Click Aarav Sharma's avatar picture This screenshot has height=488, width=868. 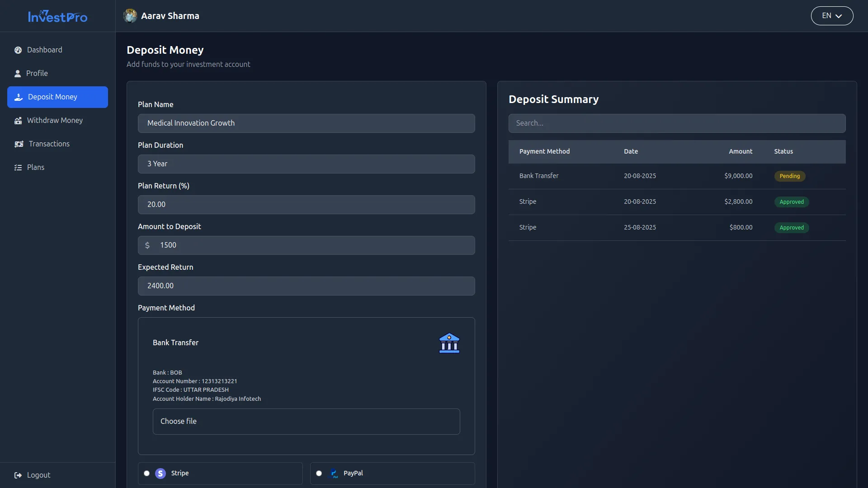[130, 16]
